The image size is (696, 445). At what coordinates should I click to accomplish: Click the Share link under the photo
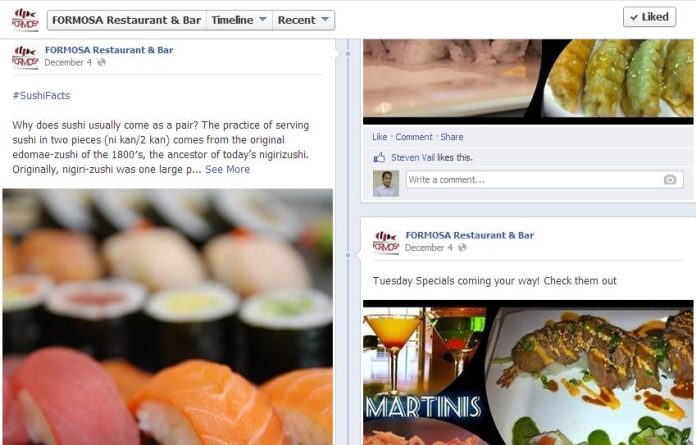[452, 137]
